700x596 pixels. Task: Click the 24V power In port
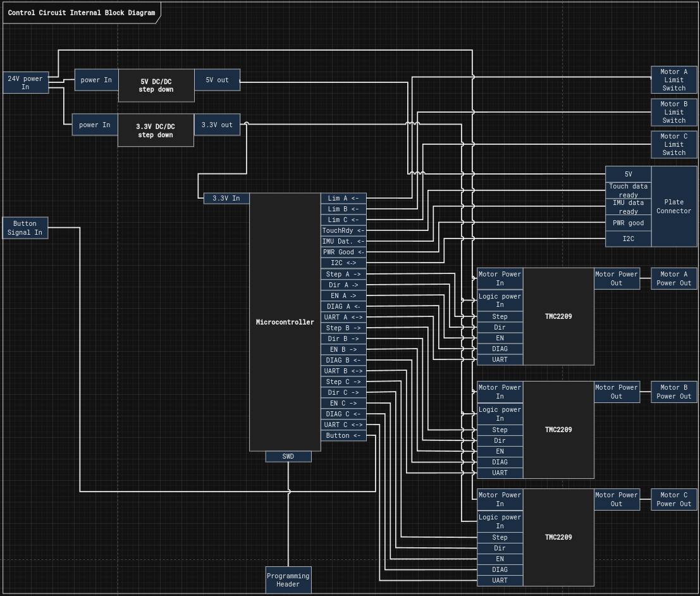[25, 83]
